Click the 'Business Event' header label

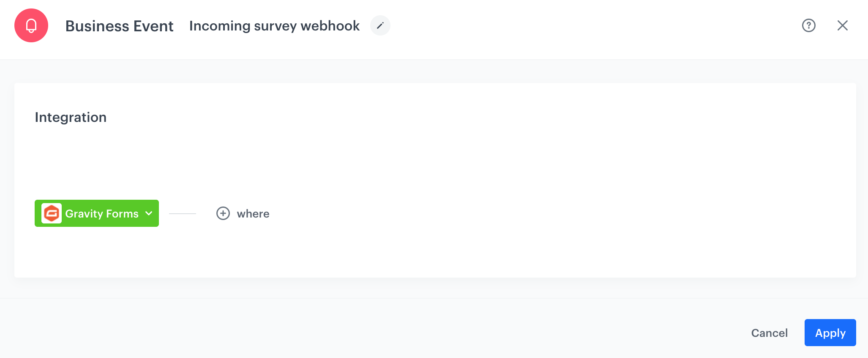(120, 25)
